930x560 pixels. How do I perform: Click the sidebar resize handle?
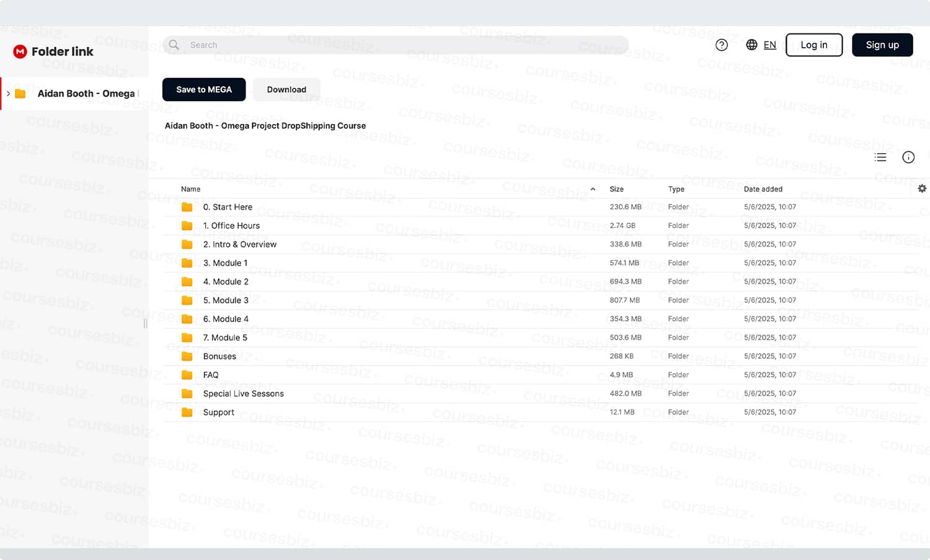145,323
